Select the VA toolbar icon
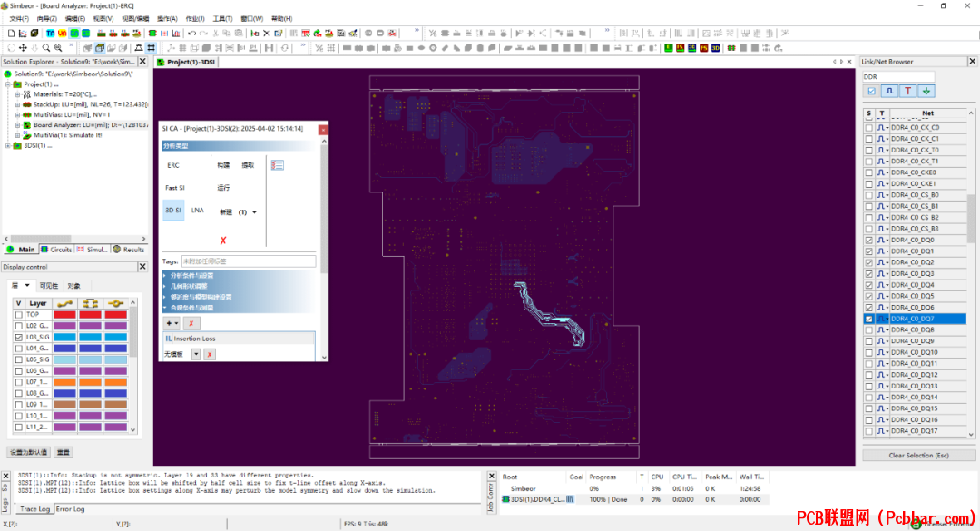The height and width of the screenshot is (531, 980). (x=63, y=34)
